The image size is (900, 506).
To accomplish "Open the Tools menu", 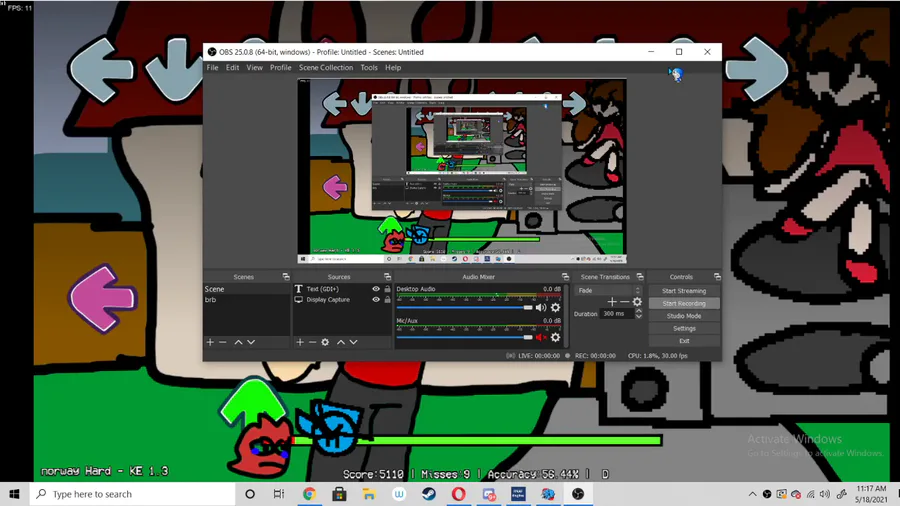I will 369,68.
